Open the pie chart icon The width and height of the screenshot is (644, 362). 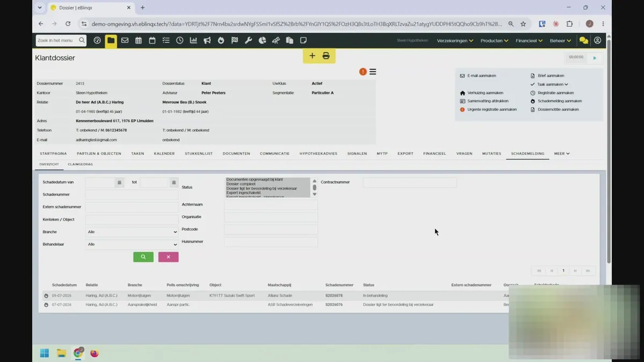[262, 40]
